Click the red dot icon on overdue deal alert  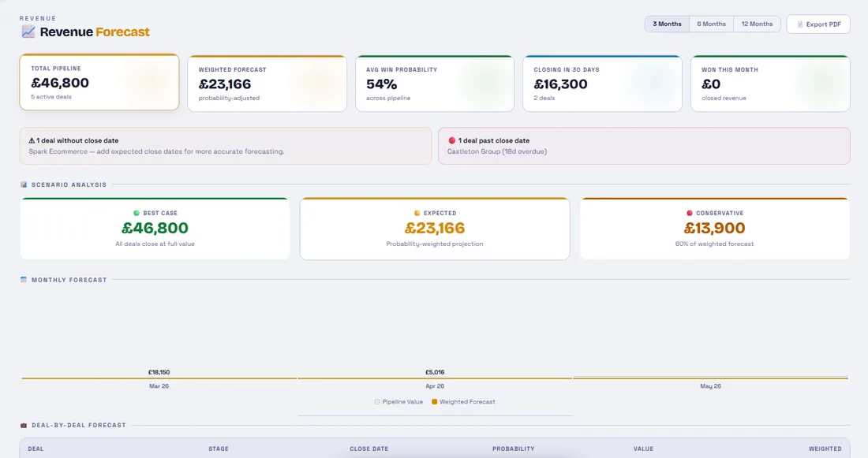tap(452, 140)
